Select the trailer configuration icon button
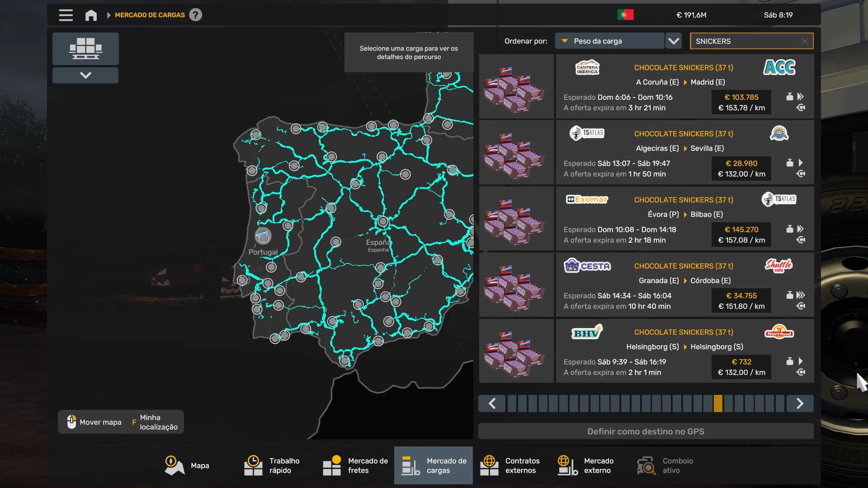 point(85,48)
